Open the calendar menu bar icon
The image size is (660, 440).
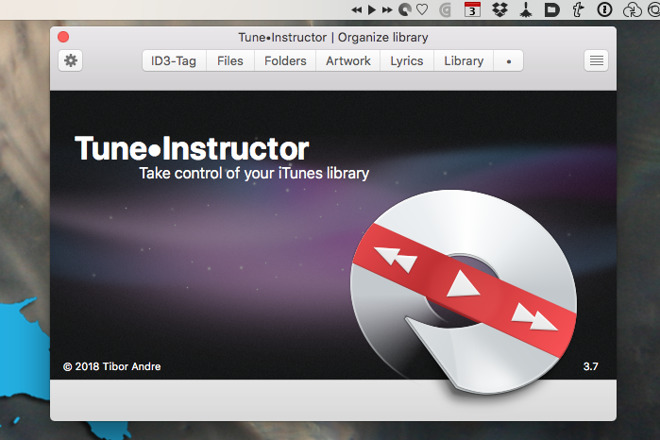click(472, 10)
